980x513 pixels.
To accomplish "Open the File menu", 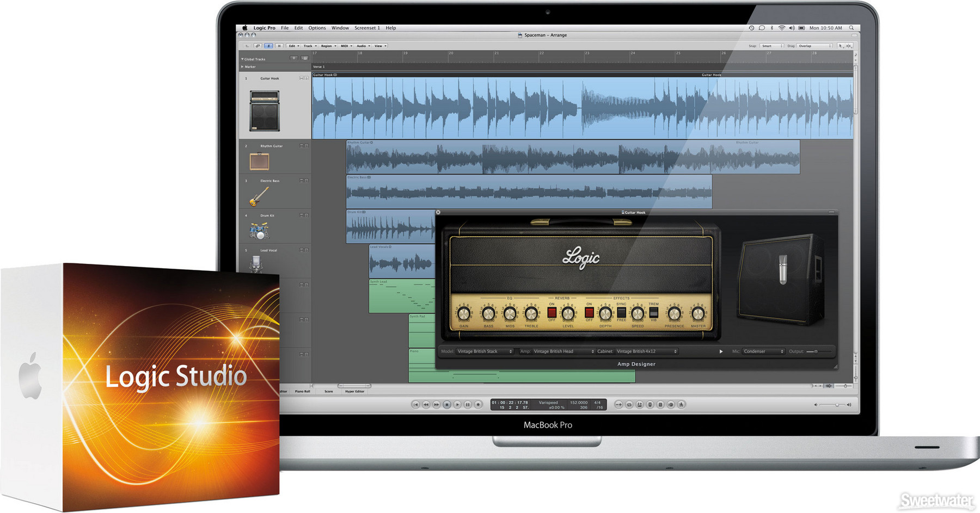I will [x=285, y=28].
